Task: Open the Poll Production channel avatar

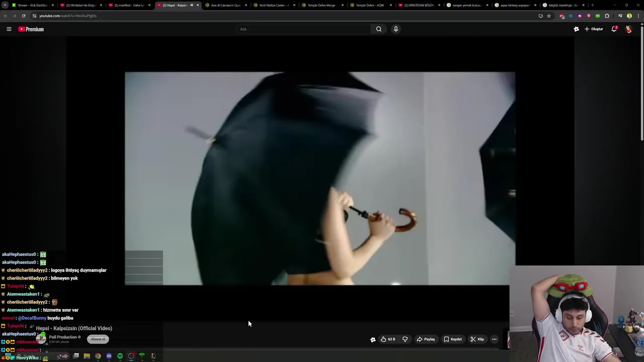Action: point(41,339)
